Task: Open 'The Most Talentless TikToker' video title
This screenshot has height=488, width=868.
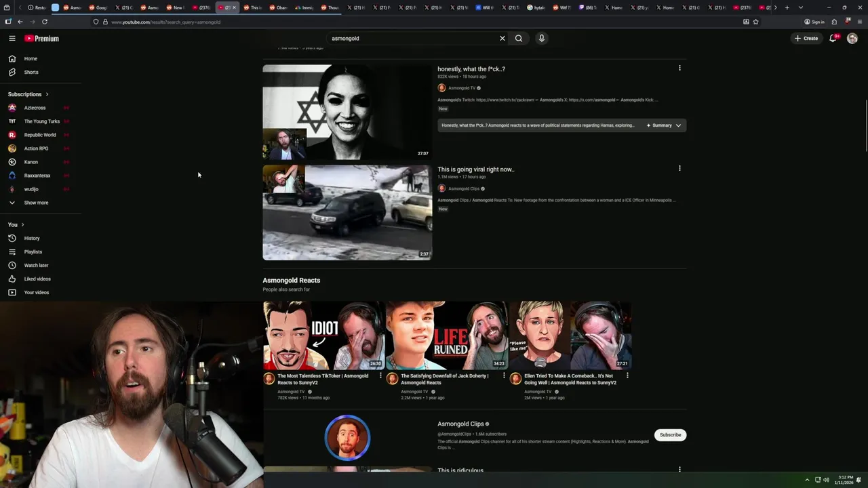Action: (x=323, y=379)
